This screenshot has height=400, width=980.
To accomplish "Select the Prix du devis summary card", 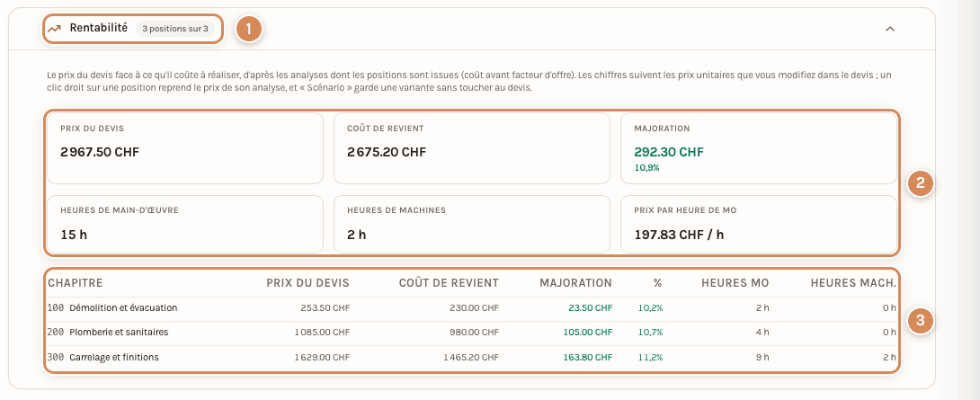I will tap(185, 148).
